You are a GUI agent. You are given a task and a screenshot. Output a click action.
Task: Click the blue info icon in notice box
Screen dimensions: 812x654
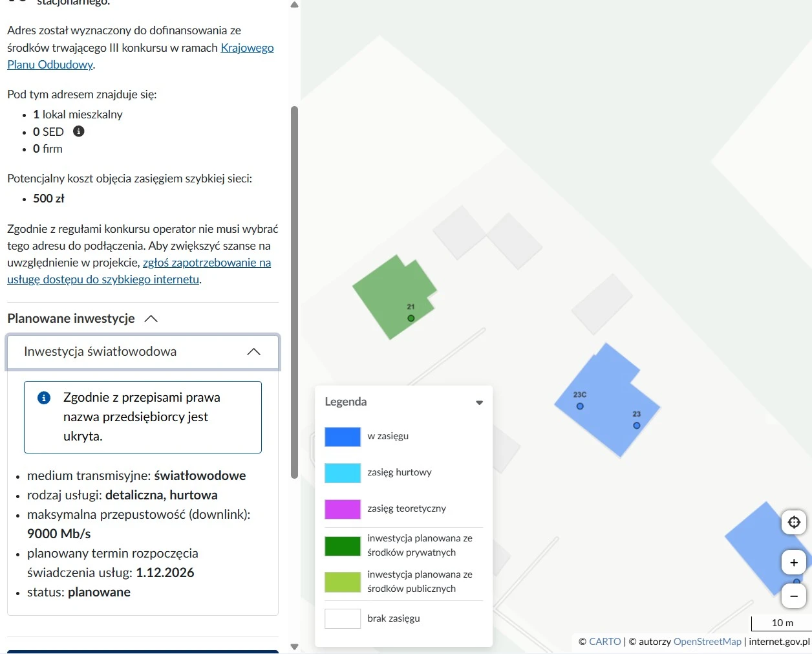[x=44, y=398]
